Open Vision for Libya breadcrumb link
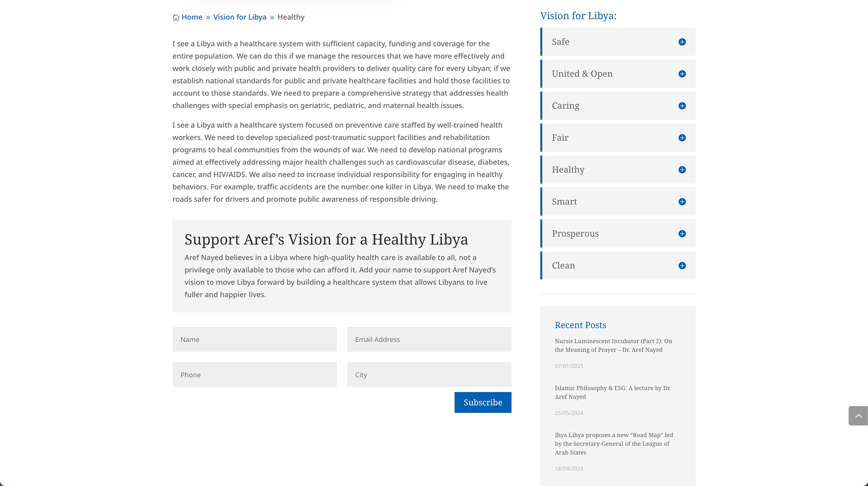The width and height of the screenshot is (868, 486). tap(240, 17)
